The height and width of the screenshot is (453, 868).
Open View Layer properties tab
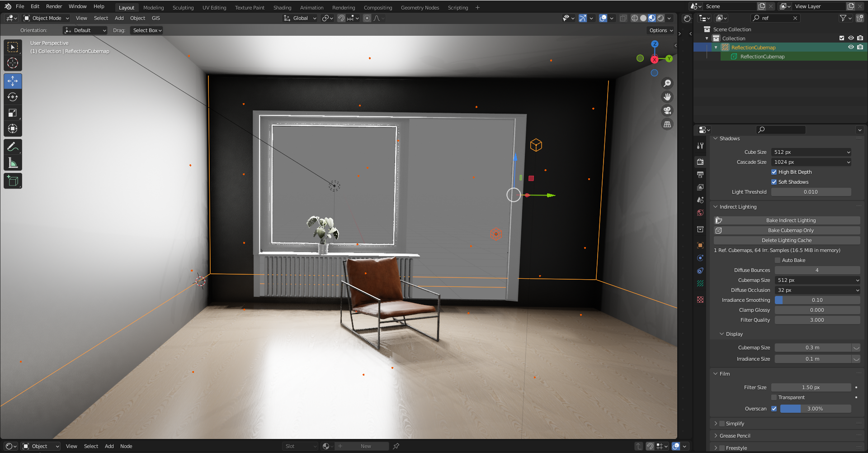click(x=700, y=187)
